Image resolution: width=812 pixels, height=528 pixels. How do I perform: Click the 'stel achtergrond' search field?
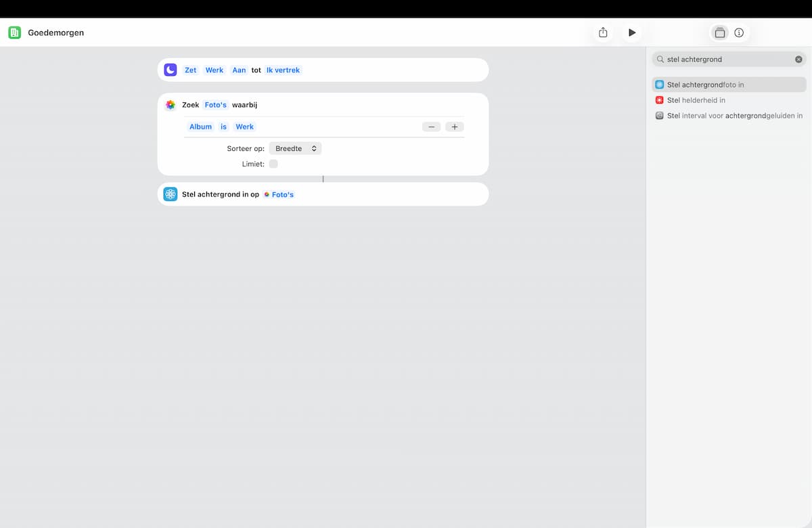724,60
